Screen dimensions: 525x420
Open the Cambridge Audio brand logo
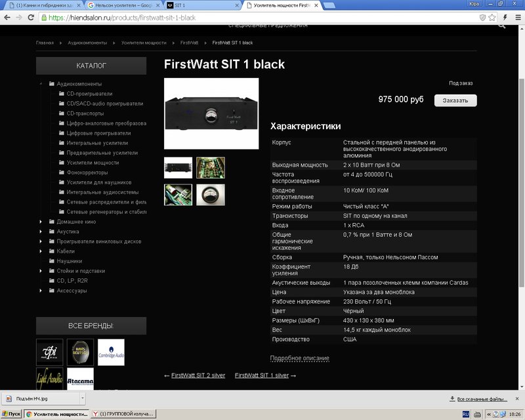click(x=111, y=352)
